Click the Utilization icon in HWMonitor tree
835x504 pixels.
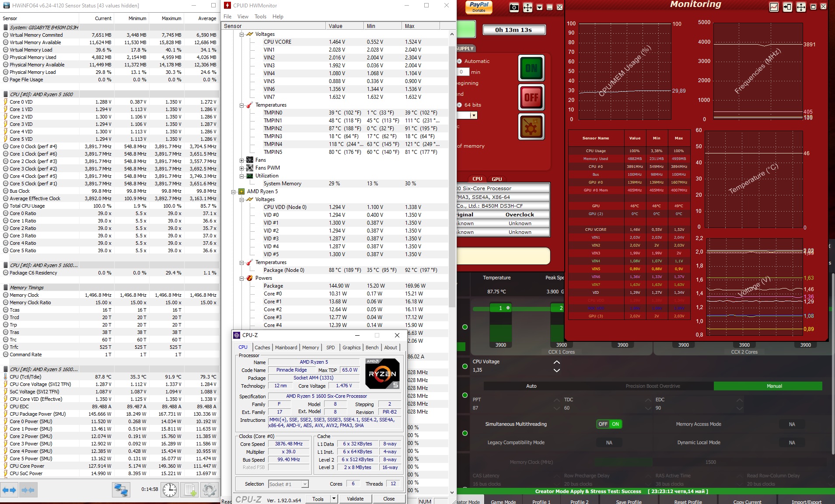[x=250, y=176]
